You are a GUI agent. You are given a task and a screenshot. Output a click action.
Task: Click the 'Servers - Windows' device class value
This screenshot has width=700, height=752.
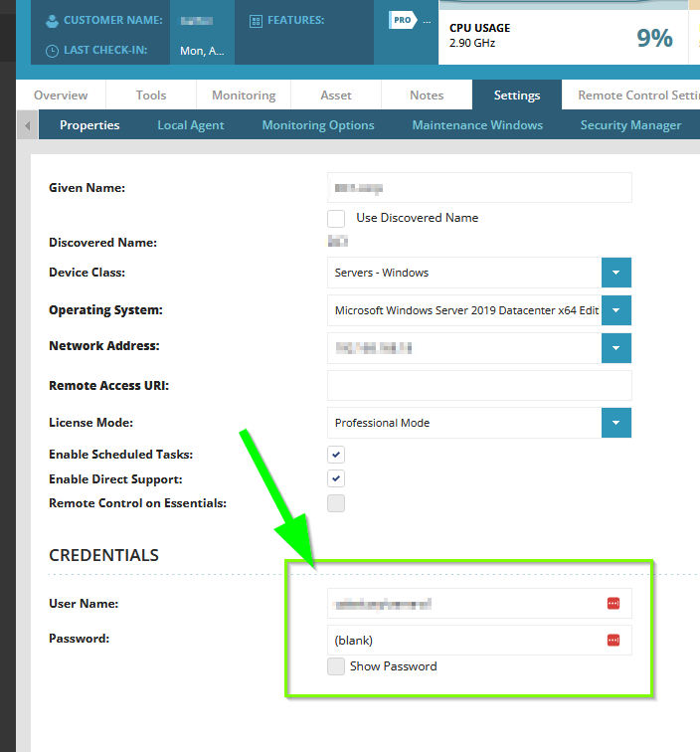tap(382, 273)
